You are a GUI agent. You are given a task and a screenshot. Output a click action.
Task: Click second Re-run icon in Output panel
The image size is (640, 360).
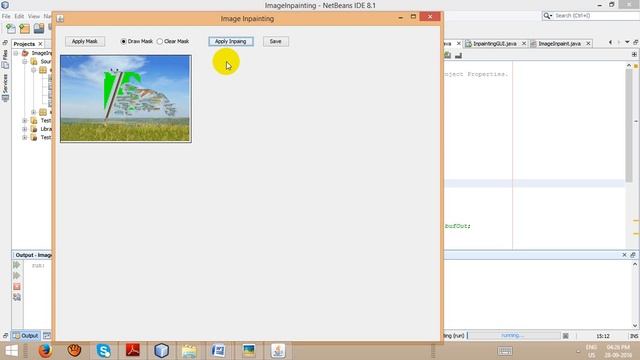17,276
